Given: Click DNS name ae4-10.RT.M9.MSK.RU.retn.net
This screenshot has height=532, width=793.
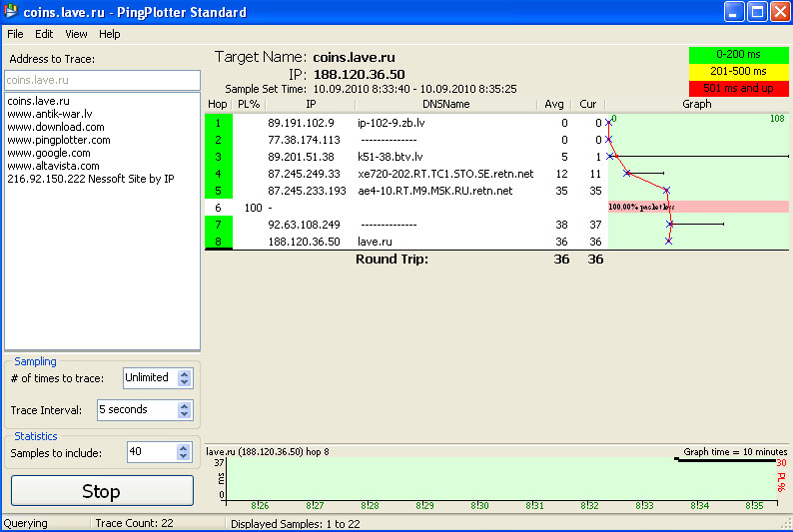Looking at the screenshot, I should [x=434, y=191].
